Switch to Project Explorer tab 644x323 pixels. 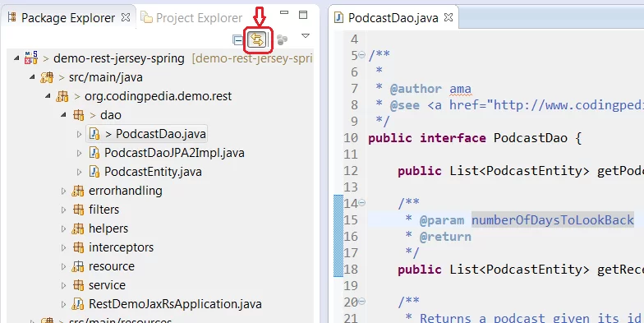point(199,18)
